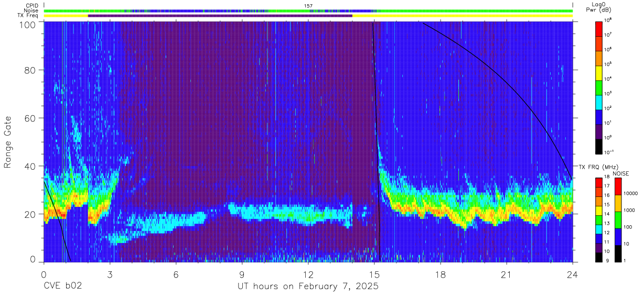The width and height of the screenshot is (644, 297).
Task: Click the NOISE legend title
Action: coord(621,173)
